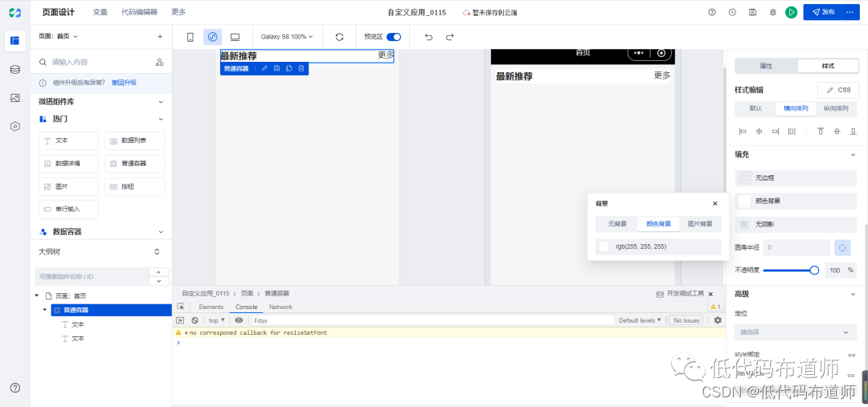This screenshot has width=868, height=407.
Task: Open DevTools console settings gear
Action: pyautogui.click(x=718, y=320)
